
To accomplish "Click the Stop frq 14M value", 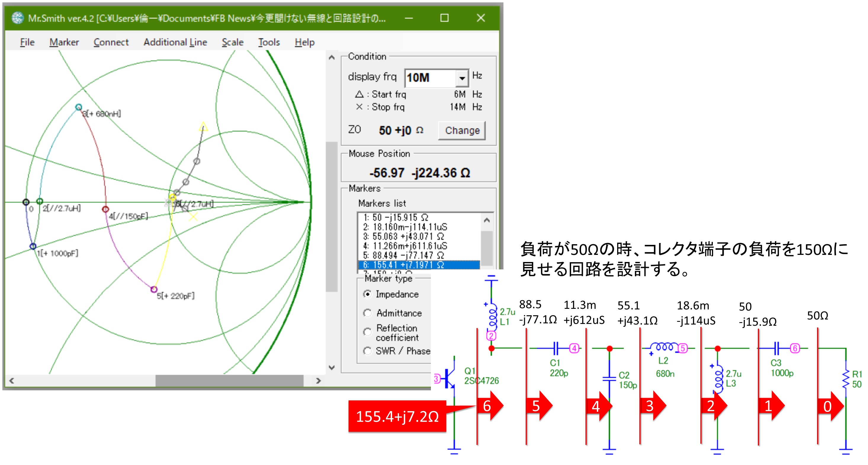I will [x=458, y=107].
